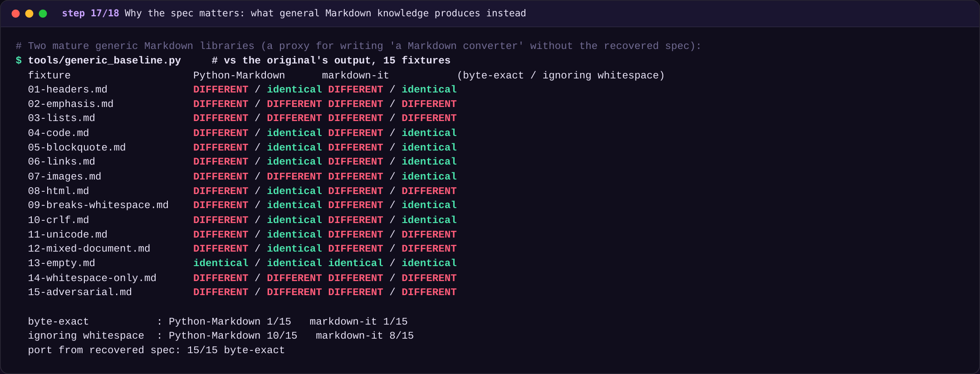The width and height of the screenshot is (980, 374).
Task: Click 'markdown-it 1/15' in byte-exact line
Action: [358, 321]
